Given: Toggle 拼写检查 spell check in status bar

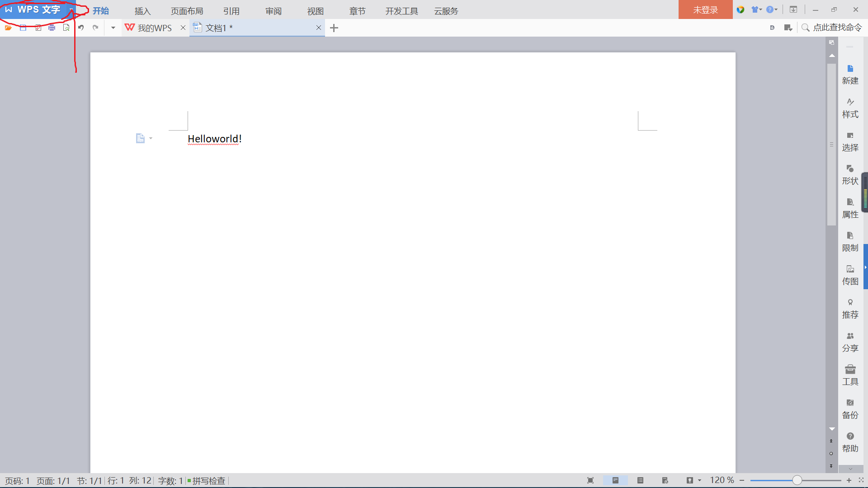Looking at the screenshot, I should [208, 481].
